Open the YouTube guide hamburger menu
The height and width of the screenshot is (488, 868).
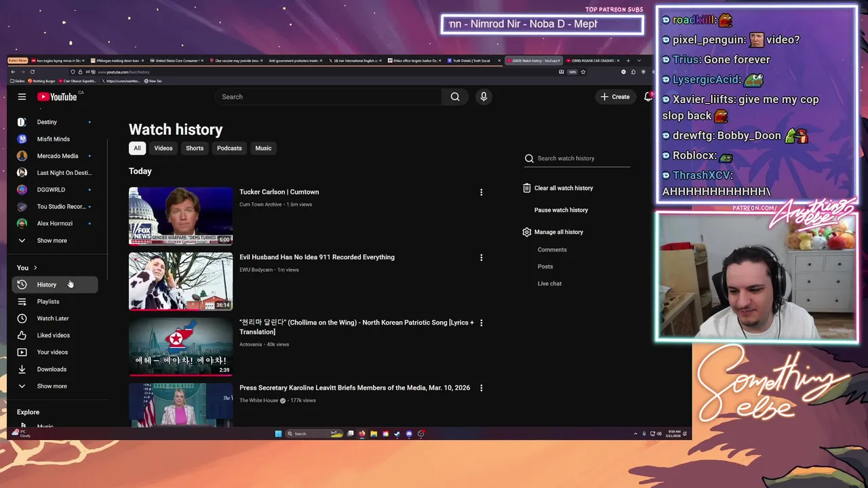tap(22, 97)
